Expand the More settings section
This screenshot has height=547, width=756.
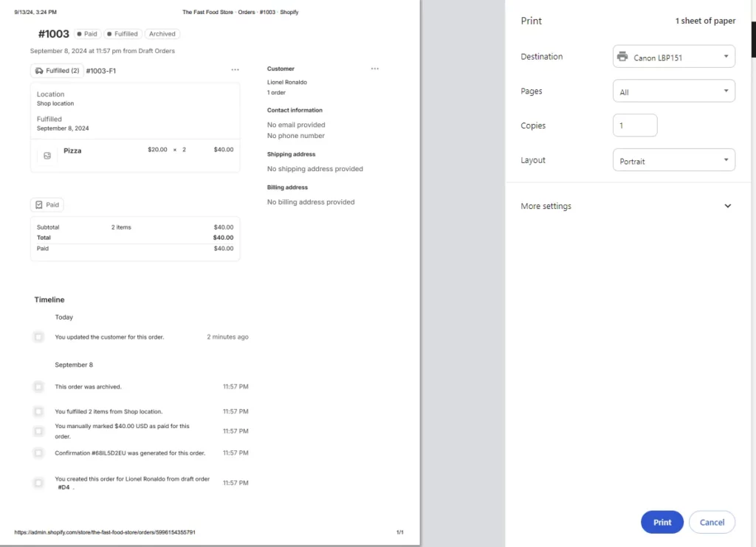(x=626, y=206)
